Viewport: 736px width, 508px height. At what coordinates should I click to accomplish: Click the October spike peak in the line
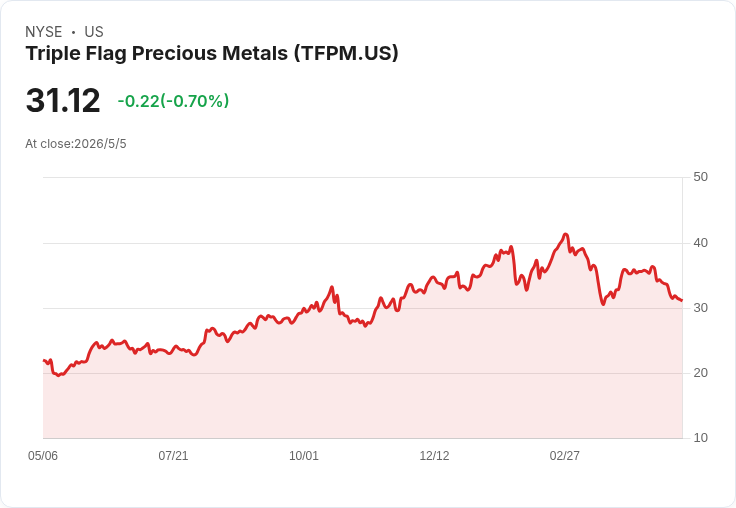[332, 287]
